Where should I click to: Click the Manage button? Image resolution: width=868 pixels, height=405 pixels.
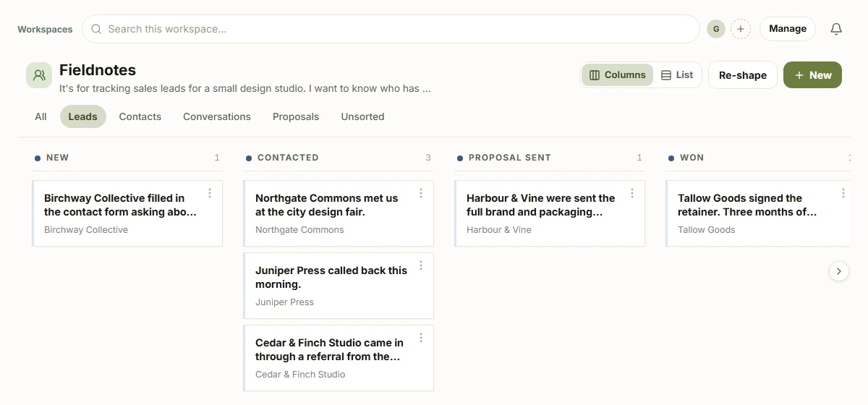coord(788,29)
